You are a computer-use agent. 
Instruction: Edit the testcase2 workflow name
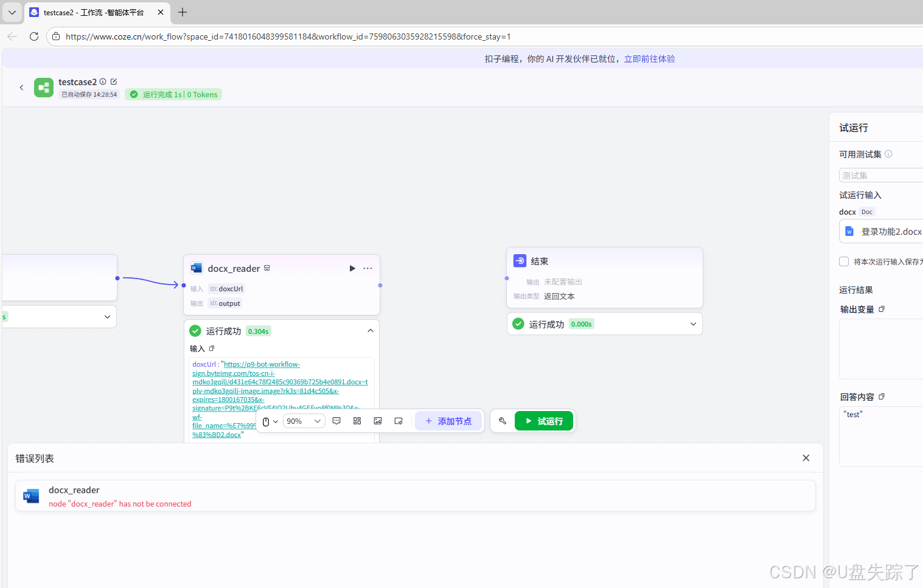click(114, 81)
